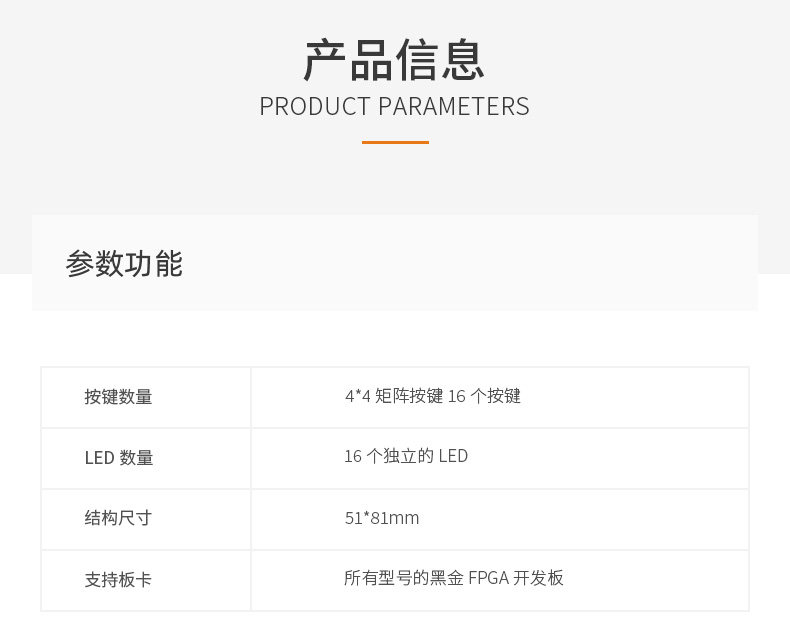Click the 按键数量 label cell

146,398
